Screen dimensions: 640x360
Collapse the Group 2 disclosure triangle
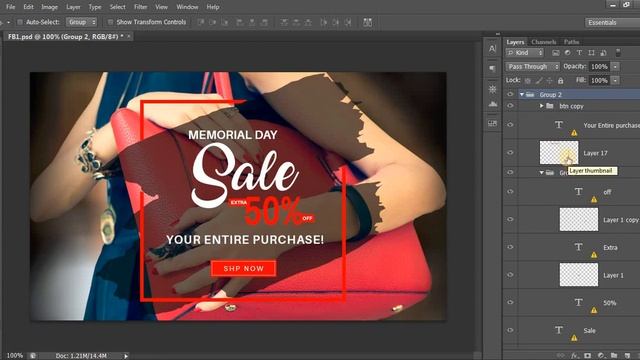(x=522, y=94)
